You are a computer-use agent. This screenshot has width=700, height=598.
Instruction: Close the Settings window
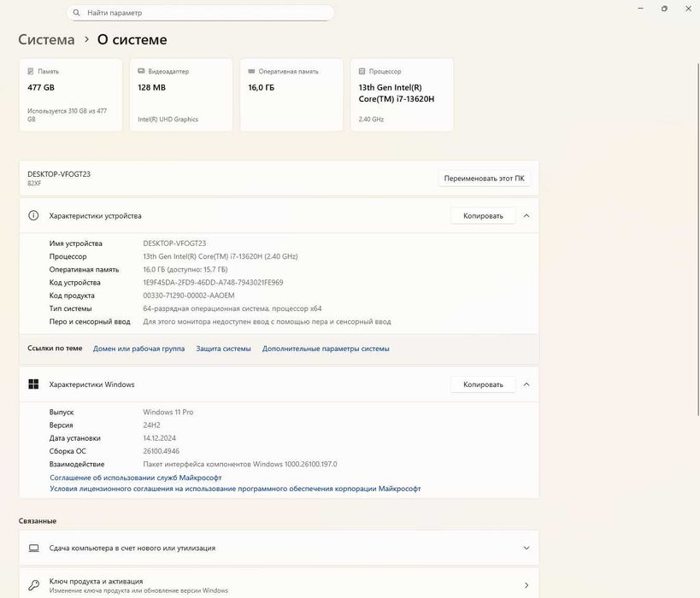point(688,9)
